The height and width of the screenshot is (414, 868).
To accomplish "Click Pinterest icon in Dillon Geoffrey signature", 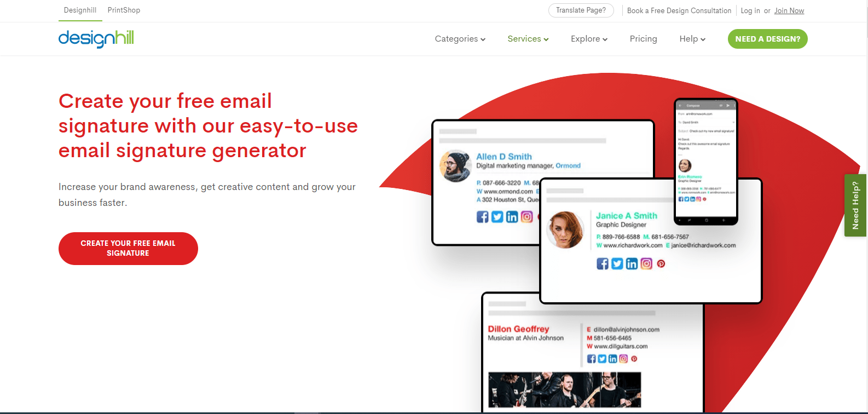I will click(x=634, y=359).
